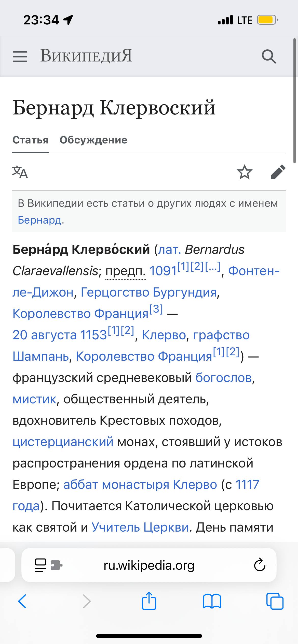The width and height of the screenshot is (298, 644).
Task: Open the Бернард disambiguation link
Action: (x=40, y=220)
